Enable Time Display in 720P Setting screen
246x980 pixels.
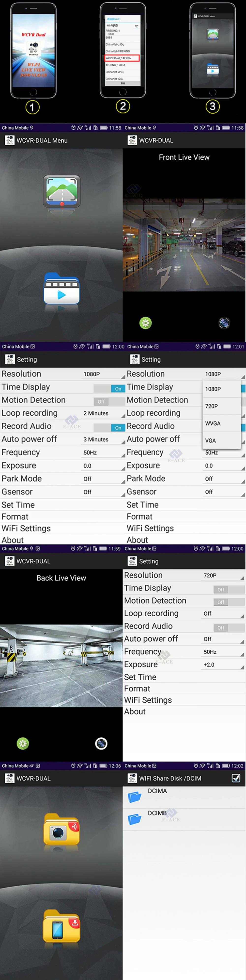pyautogui.click(x=229, y=589)
